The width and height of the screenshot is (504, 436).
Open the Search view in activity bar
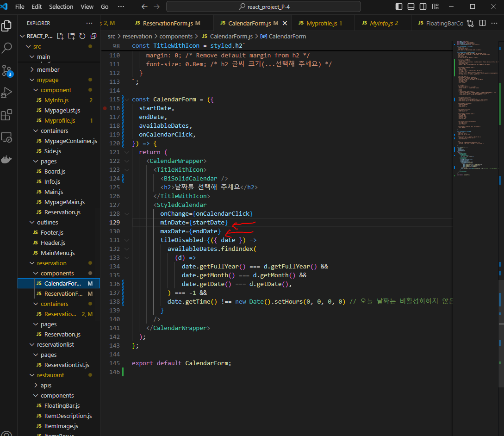[6, 48]
